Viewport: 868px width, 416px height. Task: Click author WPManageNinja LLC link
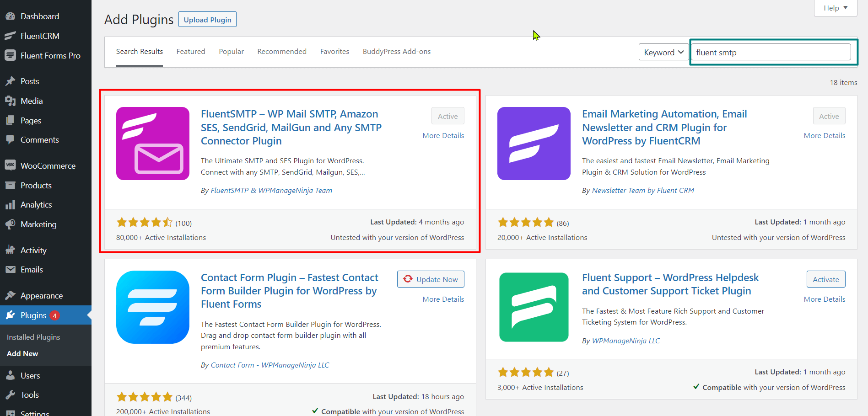click(626, 341)
